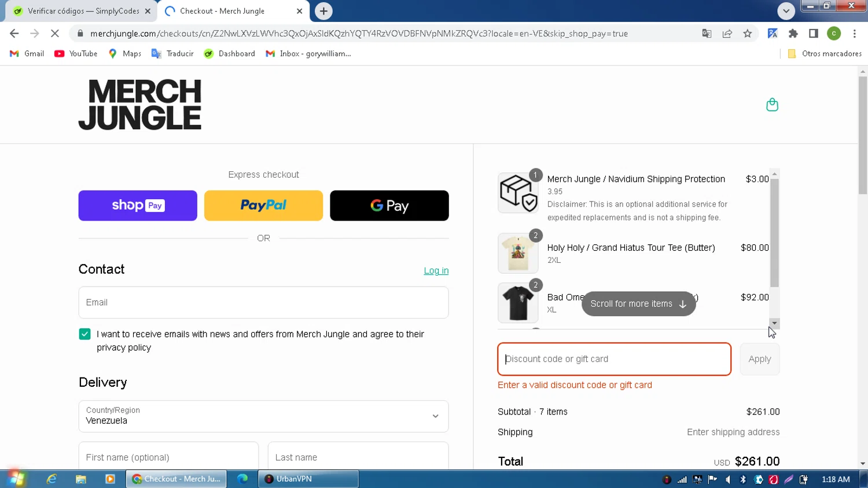Viewport: 868px width, 488px height.
Task: Click the taskbar volume speaker icon
Action: [728, 479]
